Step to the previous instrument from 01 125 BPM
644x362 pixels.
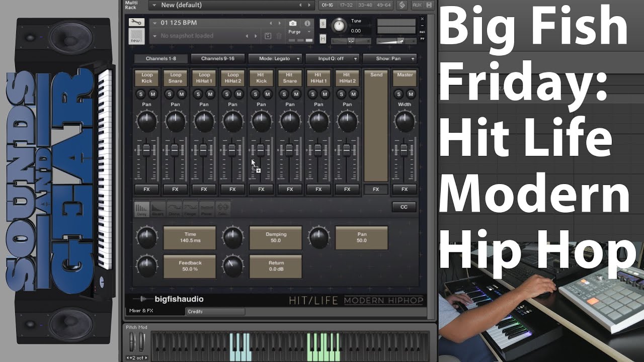[271, 23]
